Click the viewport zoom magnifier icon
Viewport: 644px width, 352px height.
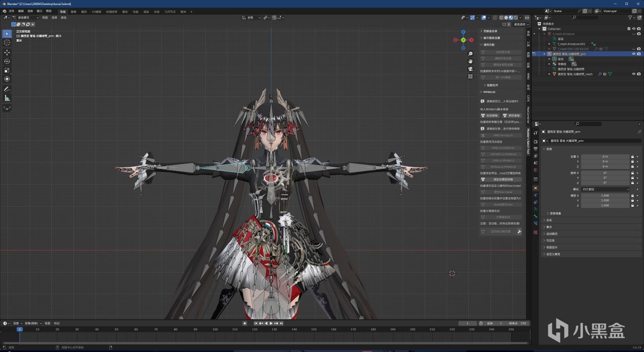470,54
